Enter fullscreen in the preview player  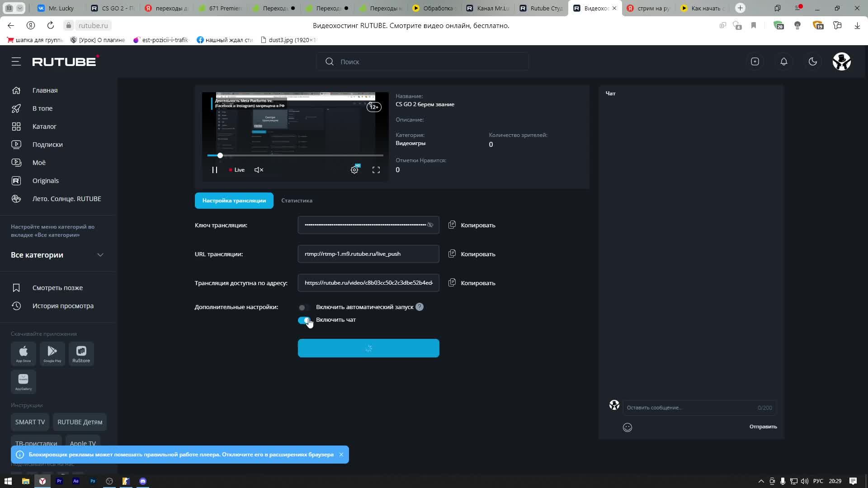376,170
